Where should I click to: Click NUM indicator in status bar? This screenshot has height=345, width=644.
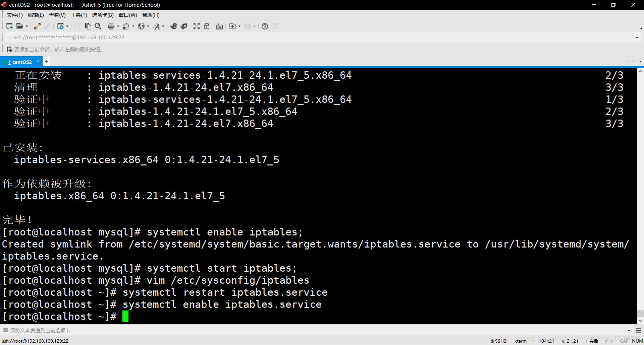pos(637,341)
